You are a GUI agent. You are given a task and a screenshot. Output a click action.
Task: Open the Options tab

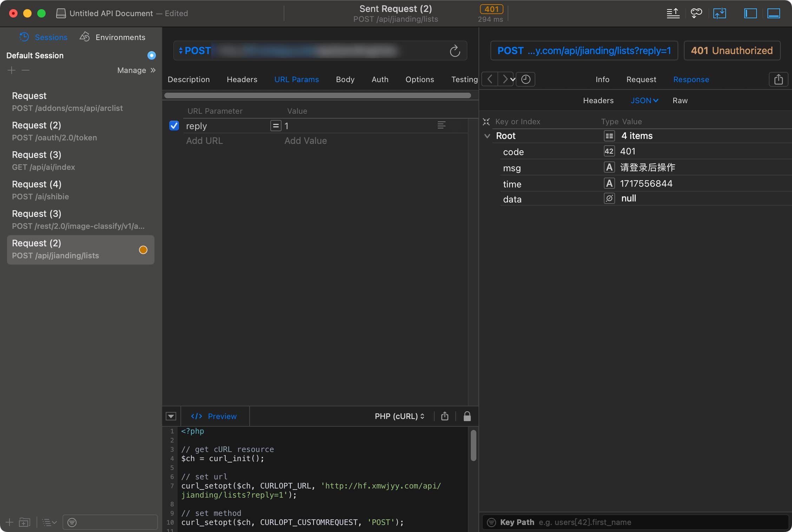tap(420, 79)
